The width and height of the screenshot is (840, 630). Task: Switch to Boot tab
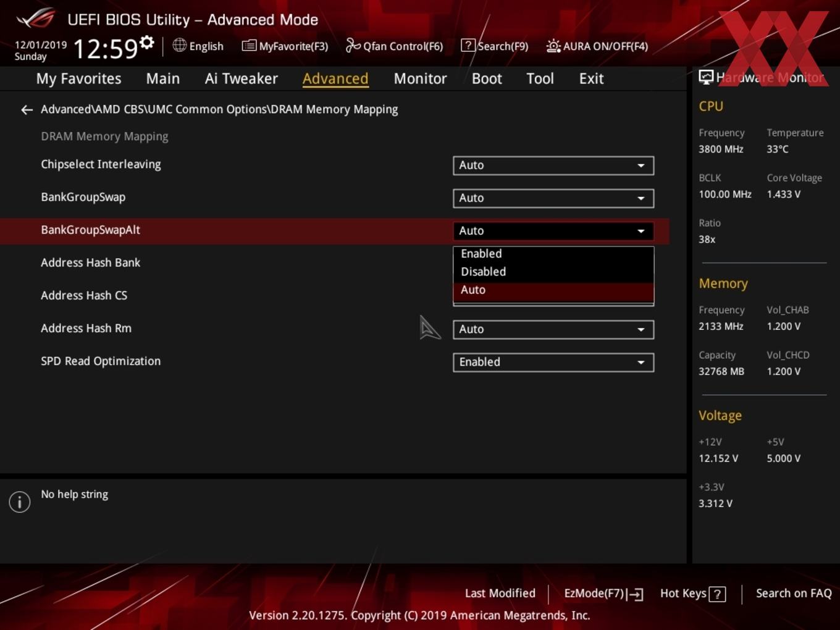click(487, 79)
